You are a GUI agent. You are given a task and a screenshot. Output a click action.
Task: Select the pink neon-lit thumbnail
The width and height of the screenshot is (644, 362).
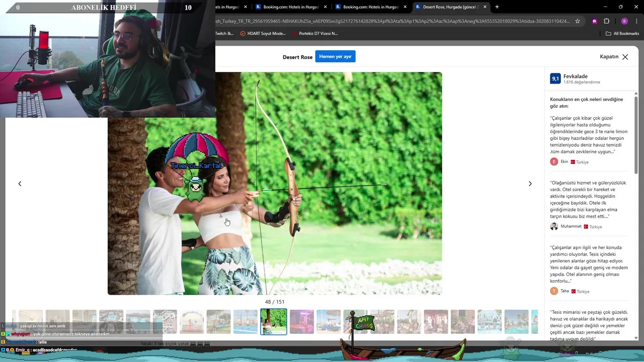[x=302, y=322]
